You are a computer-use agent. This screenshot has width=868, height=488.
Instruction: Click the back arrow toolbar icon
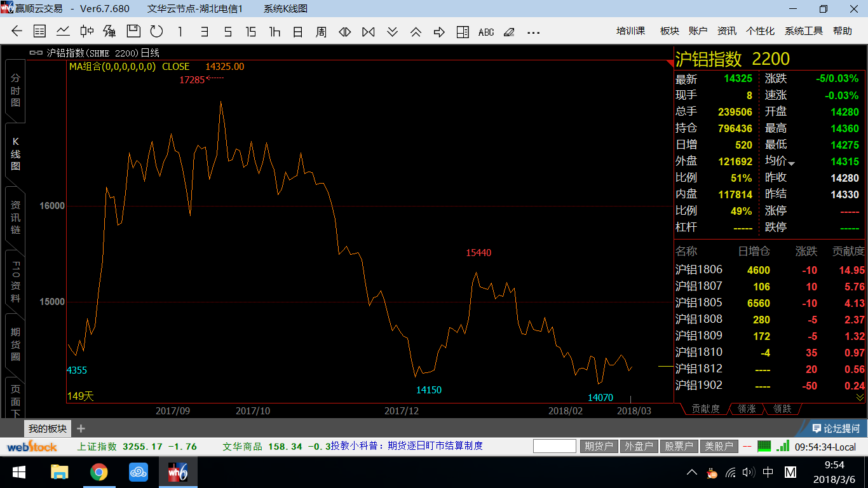pyautogui.click(x=17, y=31)
